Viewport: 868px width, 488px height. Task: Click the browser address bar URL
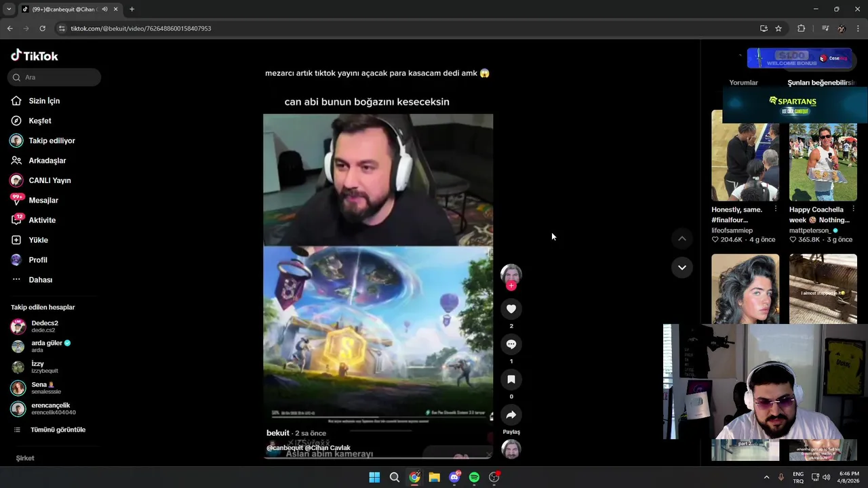click(141, 28)
